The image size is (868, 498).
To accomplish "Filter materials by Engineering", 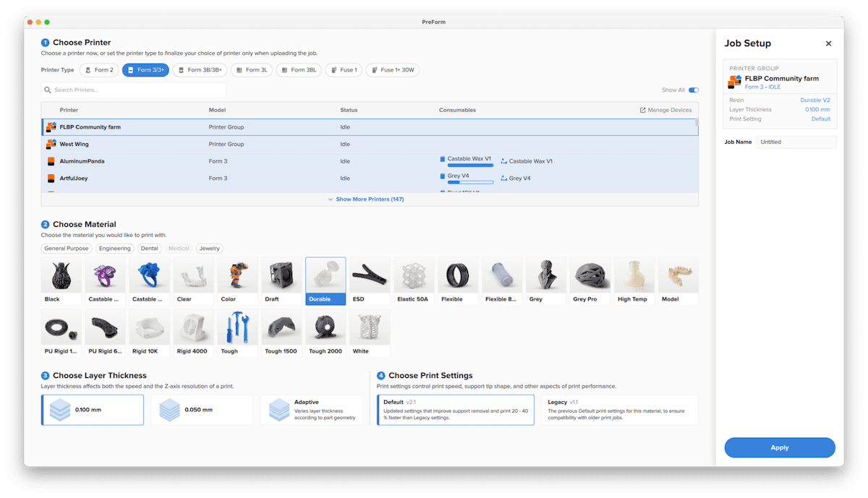I will (115, 248).
